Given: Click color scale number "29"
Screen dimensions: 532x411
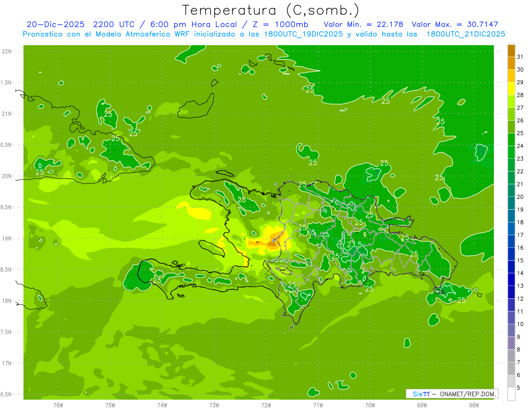Looking at the screenshot, I should pyautogui.click(x=520, y=82).
